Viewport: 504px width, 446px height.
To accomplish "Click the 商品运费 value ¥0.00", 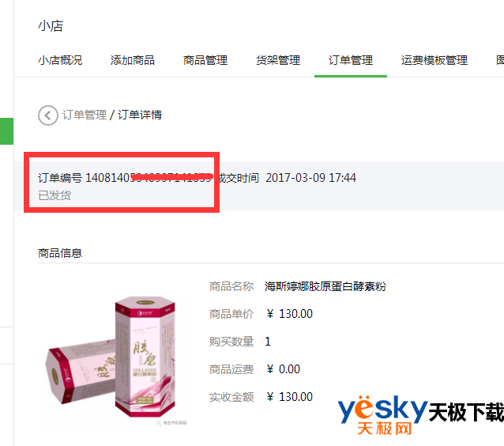I will (283, 369).
